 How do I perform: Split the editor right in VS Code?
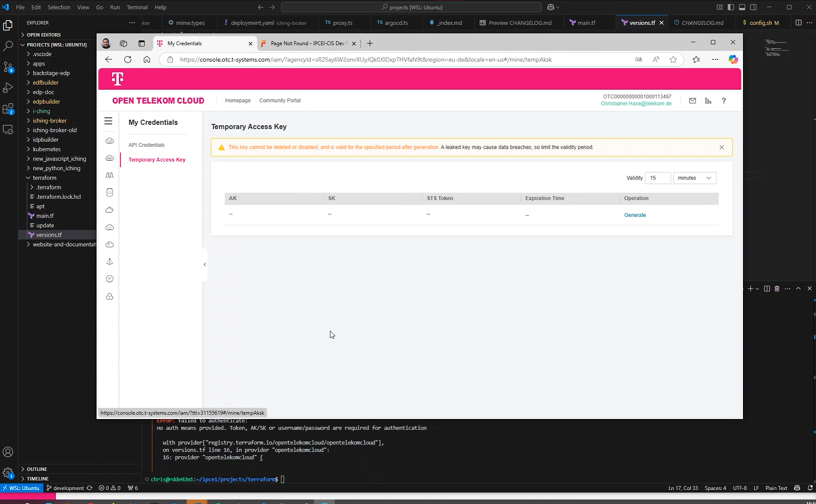pos(799,23)
